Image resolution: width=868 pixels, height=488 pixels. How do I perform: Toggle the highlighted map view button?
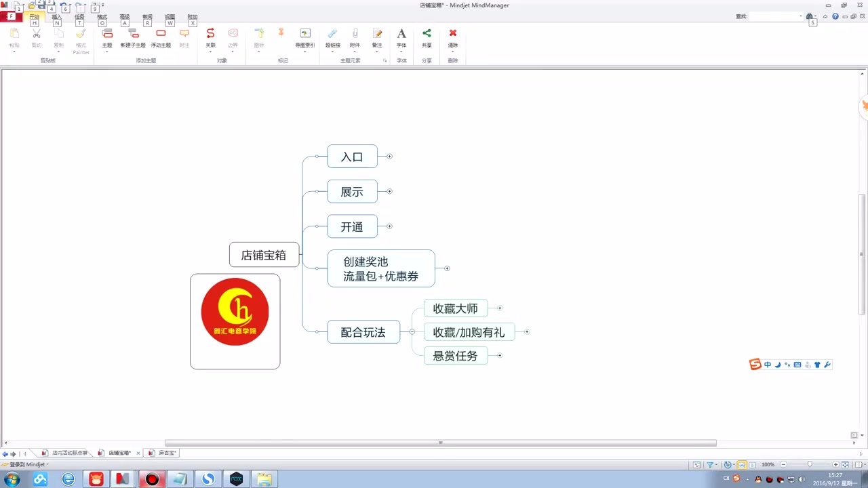[x=741, y=465]
